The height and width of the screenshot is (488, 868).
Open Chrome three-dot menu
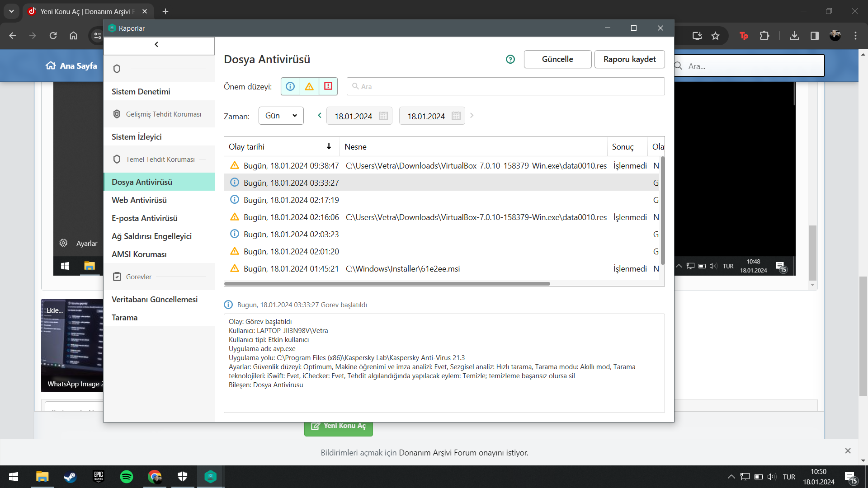855,36
